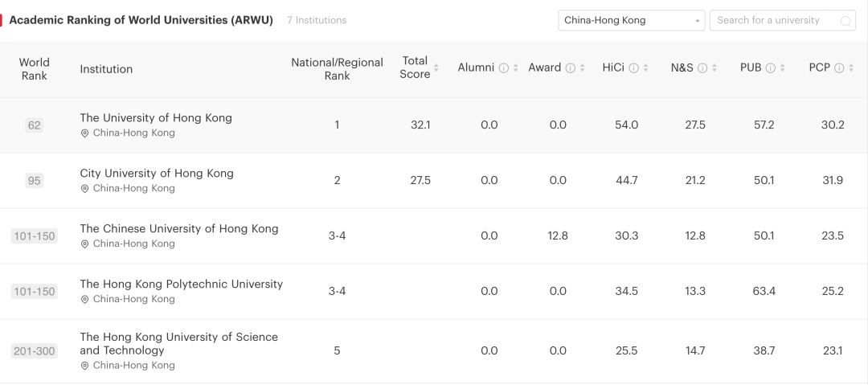Click the PCP value 23.1

coord(833,351)
